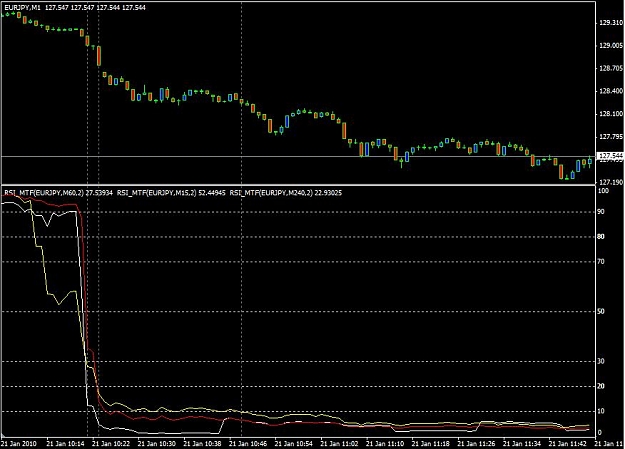Select the RSI level 80 label
The width and height of the screenshot is (625, 449).
(x=601, y=237)
